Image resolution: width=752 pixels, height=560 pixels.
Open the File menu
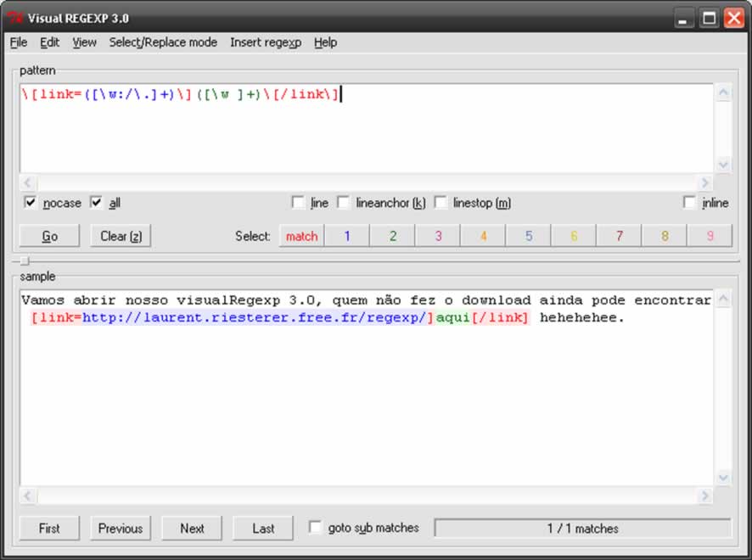point(19,42)
